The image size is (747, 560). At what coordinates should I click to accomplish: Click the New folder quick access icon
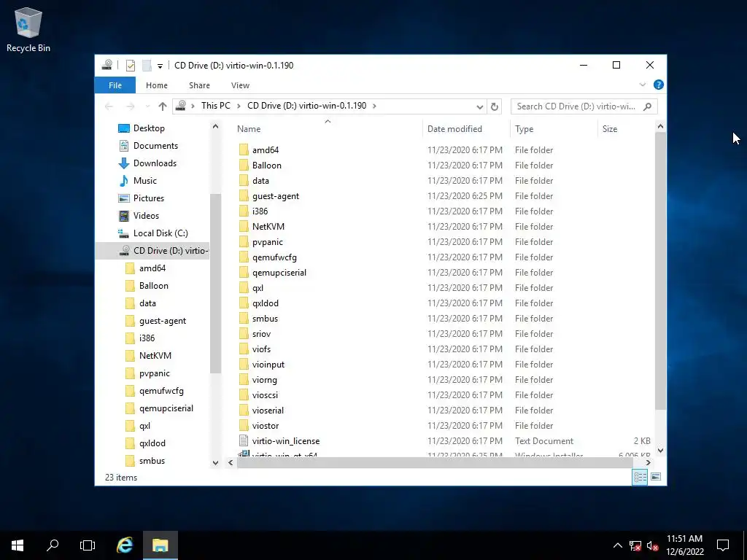(147, 66)
